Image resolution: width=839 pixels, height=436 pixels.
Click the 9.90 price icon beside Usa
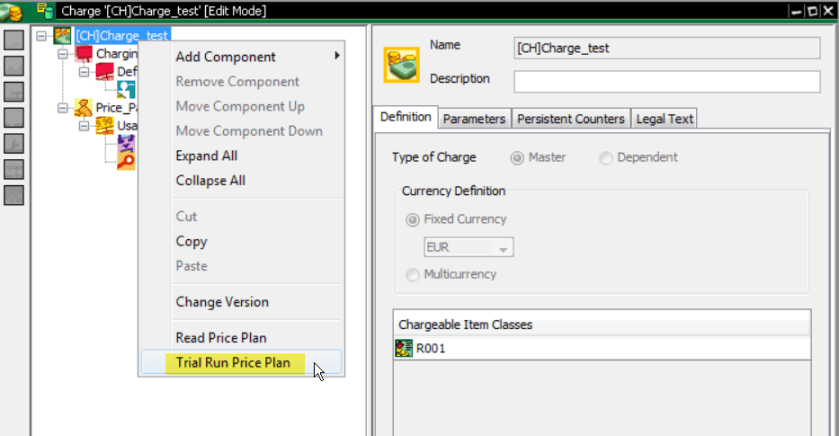pos(105,126)
